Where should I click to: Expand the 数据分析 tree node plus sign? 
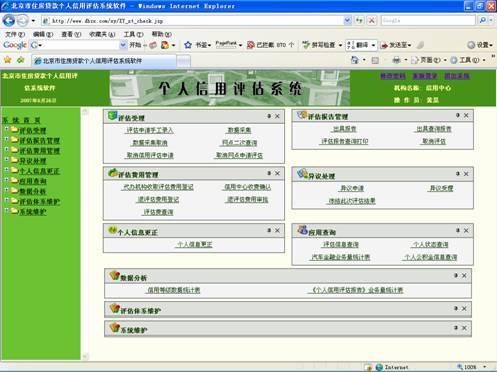point(6,190)
